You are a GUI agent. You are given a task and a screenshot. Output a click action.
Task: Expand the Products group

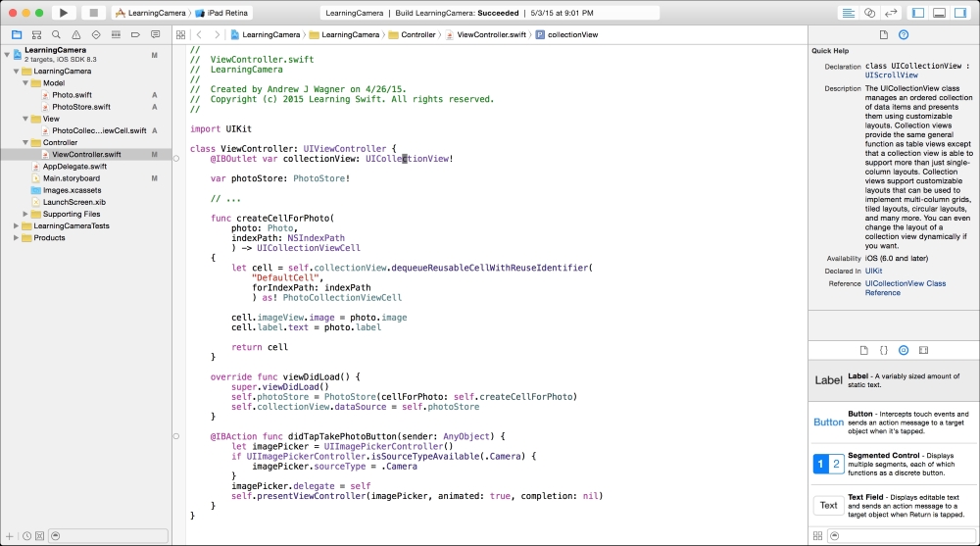17,237
